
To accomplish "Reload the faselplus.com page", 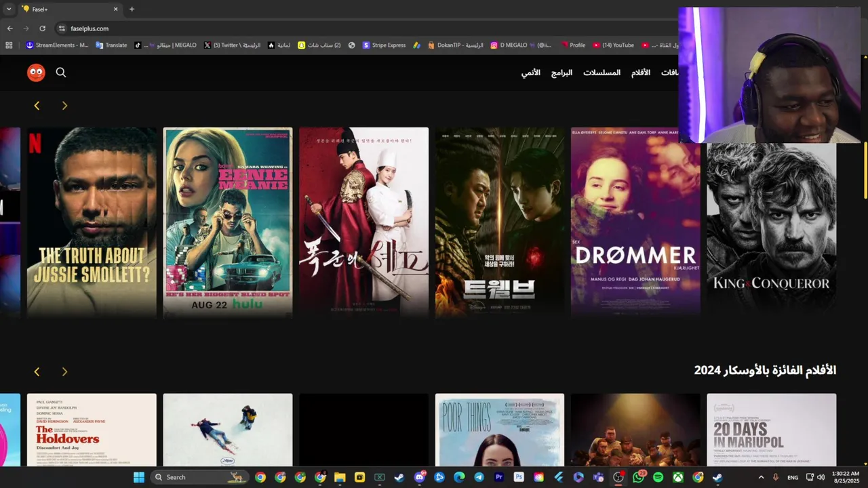I will (42, 28).
